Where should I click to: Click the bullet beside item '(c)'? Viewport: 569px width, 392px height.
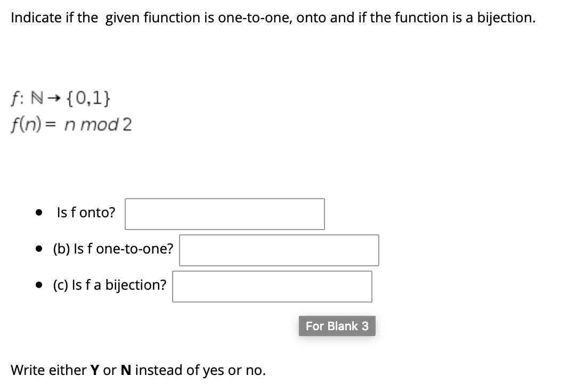(x=38, y=285)
